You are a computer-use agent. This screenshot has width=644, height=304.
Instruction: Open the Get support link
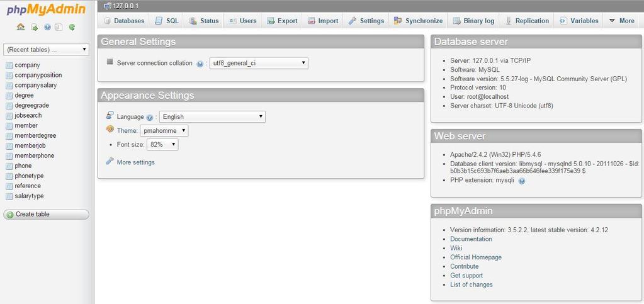pos(466,276)
